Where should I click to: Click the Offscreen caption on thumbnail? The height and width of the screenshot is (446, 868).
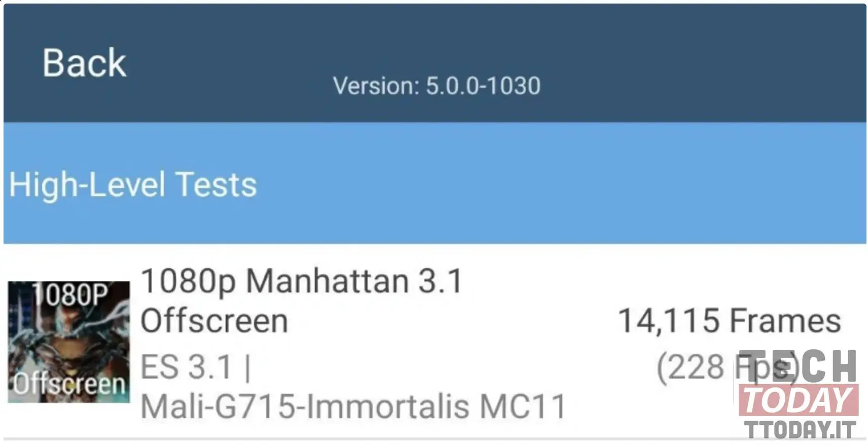[69, 384]
